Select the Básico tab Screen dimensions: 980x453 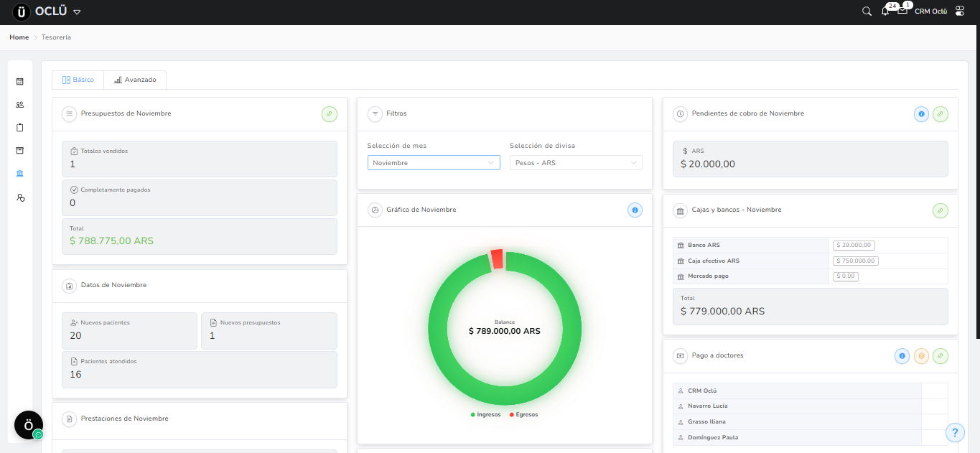[x=78, y=80]
